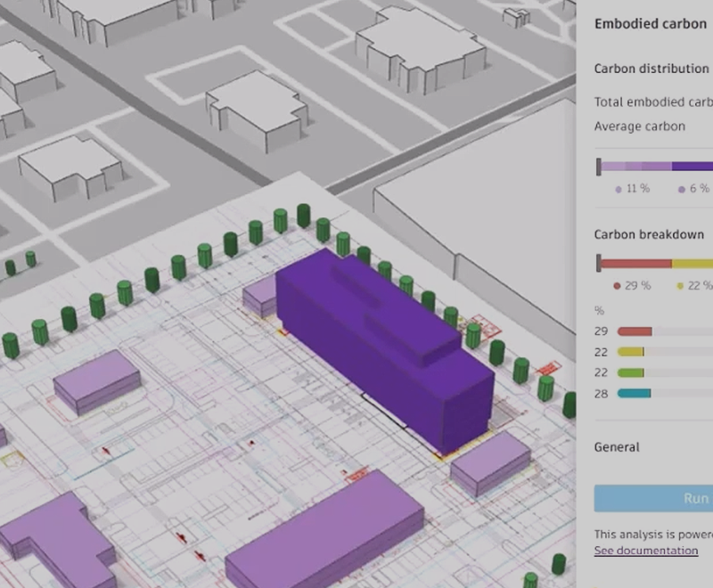The height and width of the screenshot is (588, 713).
Task: Expand the Carbon breakdown section header
Action: pyautogui.click(x=649, y=234)
